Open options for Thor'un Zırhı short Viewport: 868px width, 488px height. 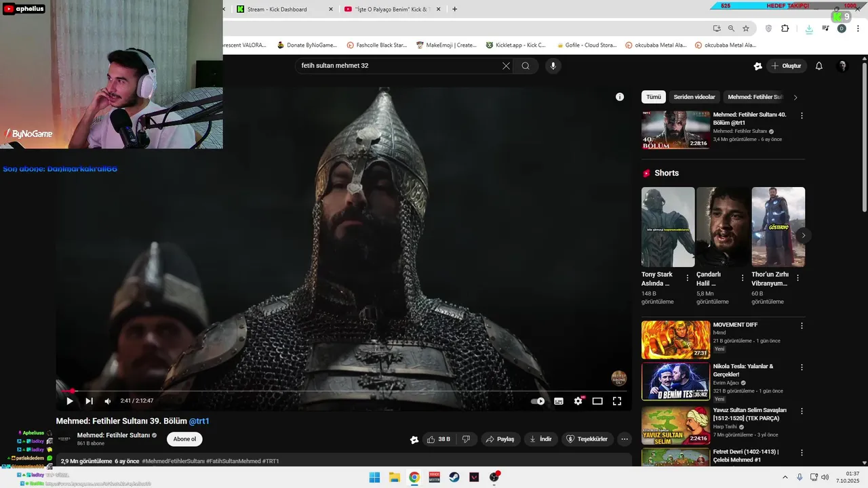click(797, 278)
